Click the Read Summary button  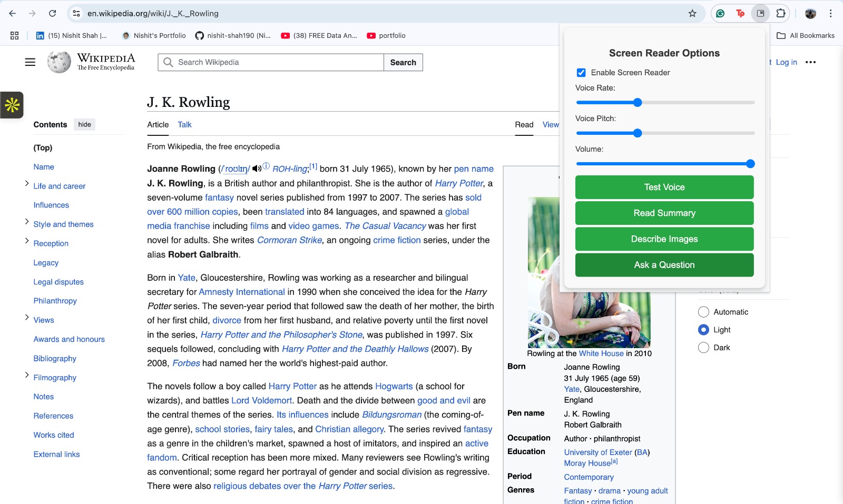[x=664, y=213]
